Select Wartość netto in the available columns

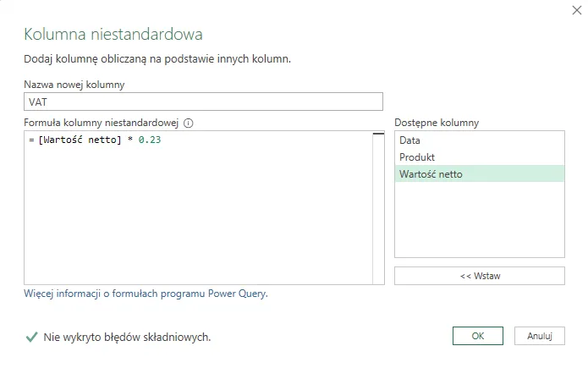tap(431, 174)
